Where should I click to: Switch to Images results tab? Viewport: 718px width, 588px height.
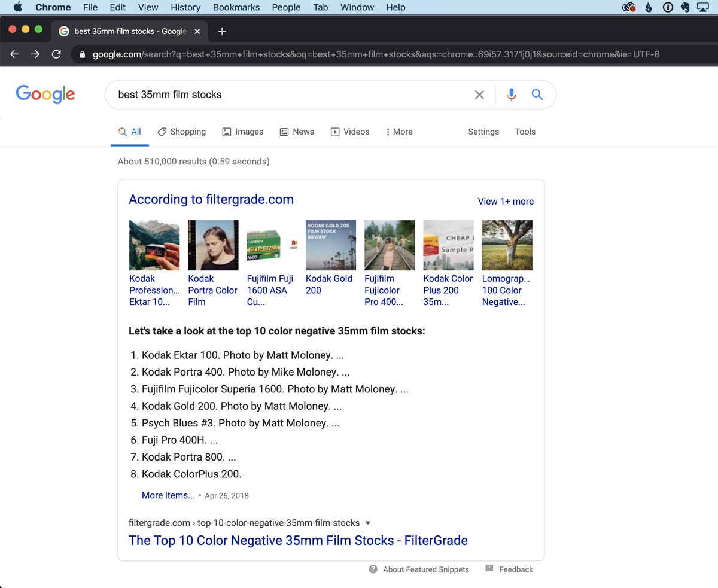coord(243,132)
